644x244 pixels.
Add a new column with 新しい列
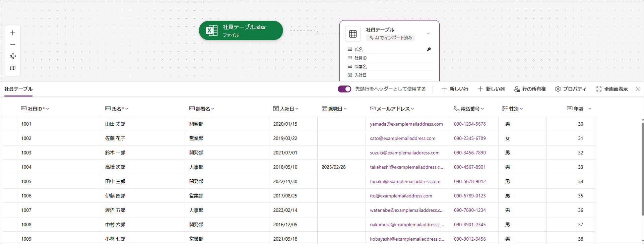[491, 89]
